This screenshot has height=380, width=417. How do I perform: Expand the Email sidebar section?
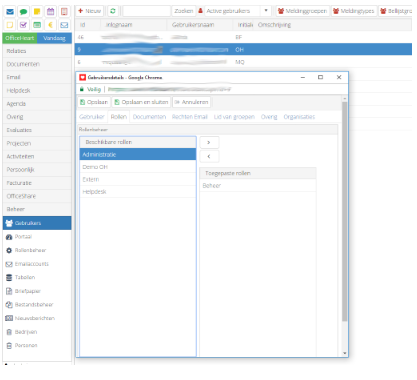tap(37, 77)
